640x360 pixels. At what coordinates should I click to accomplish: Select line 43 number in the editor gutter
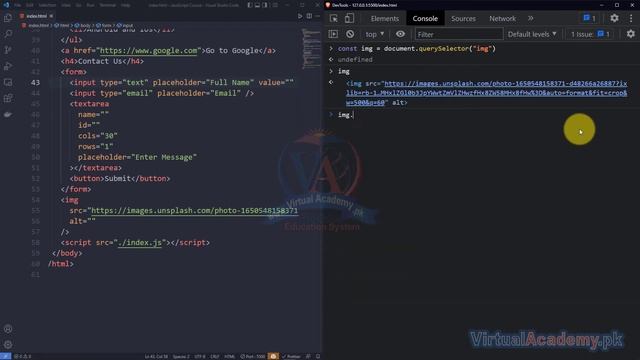click(36, 82)
